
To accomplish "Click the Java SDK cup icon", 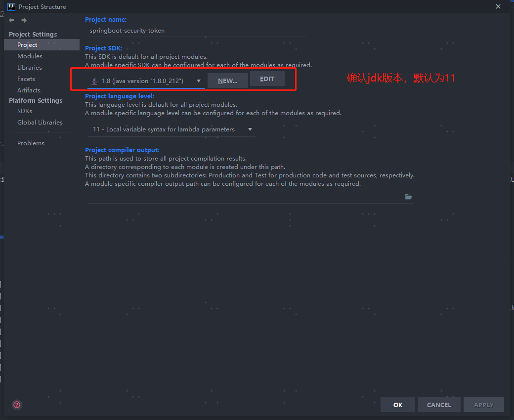I will (x=94, y=81).
